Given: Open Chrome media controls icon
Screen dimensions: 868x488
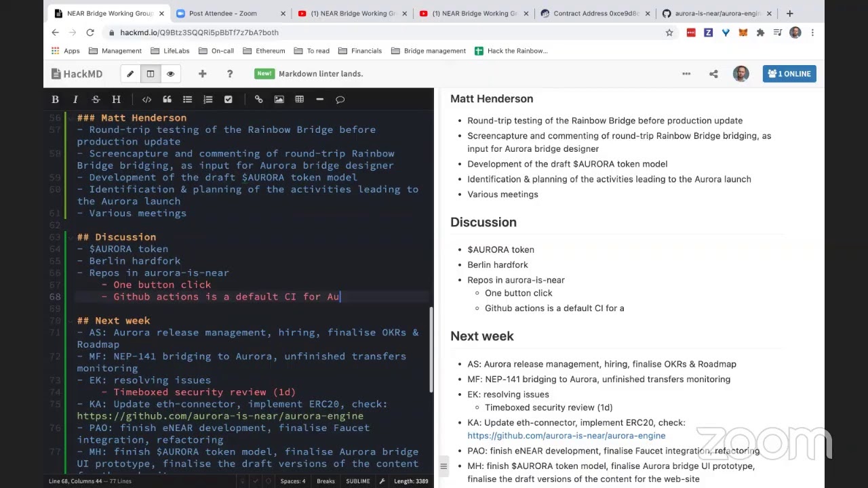Looking at the screenshot, I should point(778,33).
